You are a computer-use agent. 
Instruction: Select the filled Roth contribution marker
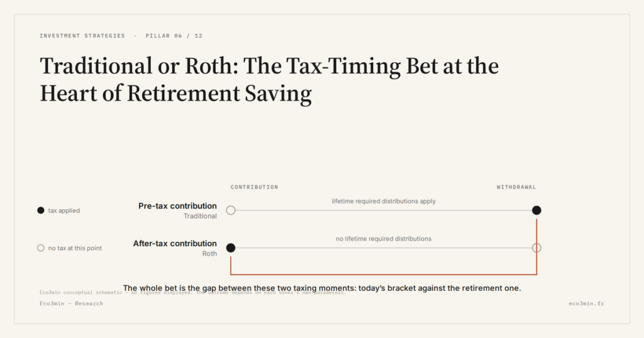point(231,248)
